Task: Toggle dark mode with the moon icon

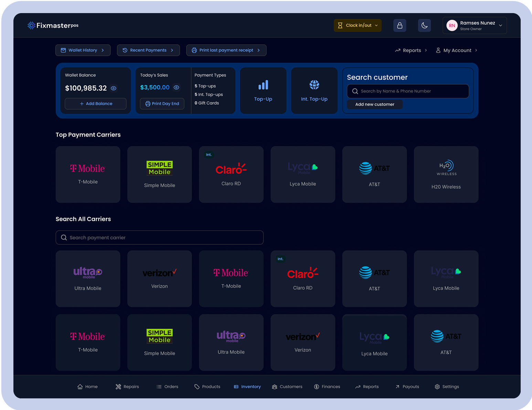Action: pos(424,25)
